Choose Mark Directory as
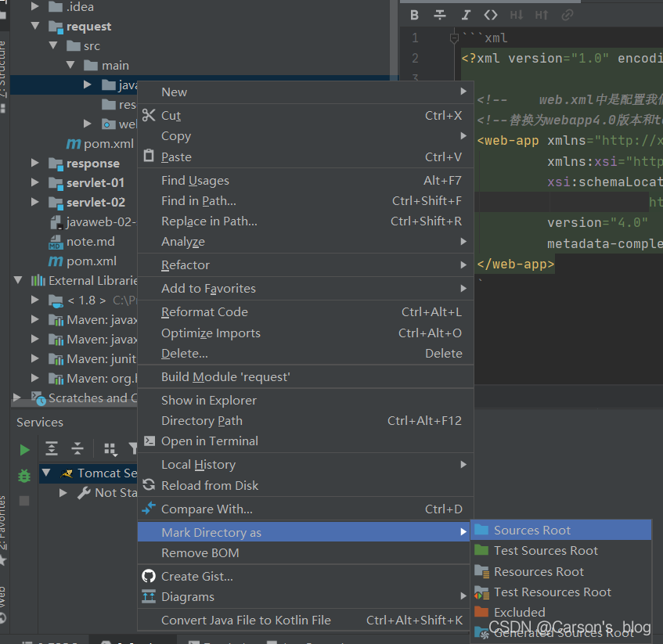This screenshot has height=644, width=663. (304, 532)
